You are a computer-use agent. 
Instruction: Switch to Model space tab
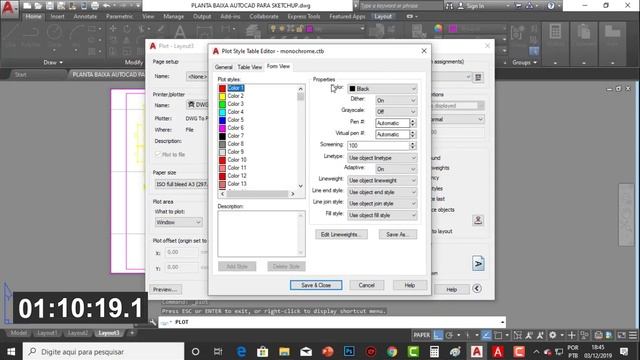tap(18, 333)
